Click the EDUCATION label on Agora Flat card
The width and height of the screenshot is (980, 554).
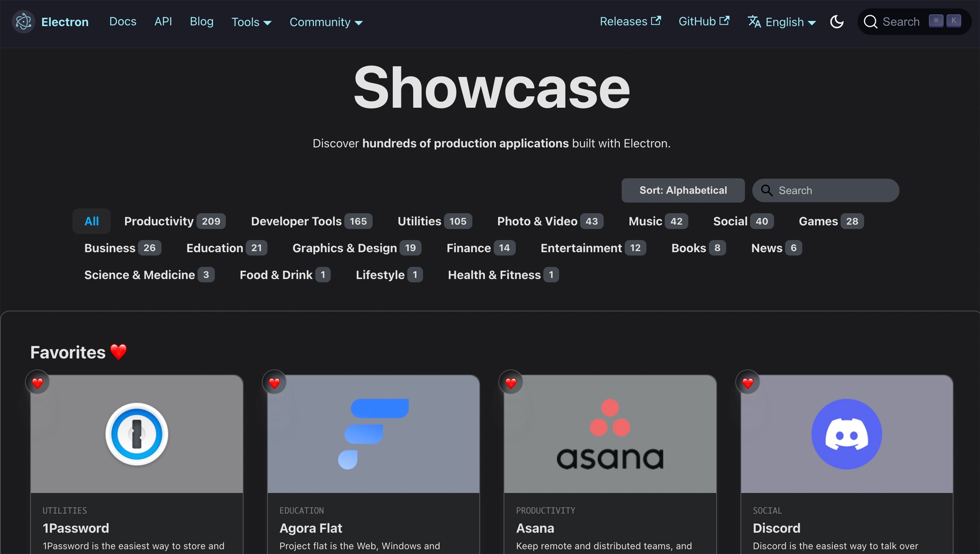pyautogui.click(x=302, y=510)
